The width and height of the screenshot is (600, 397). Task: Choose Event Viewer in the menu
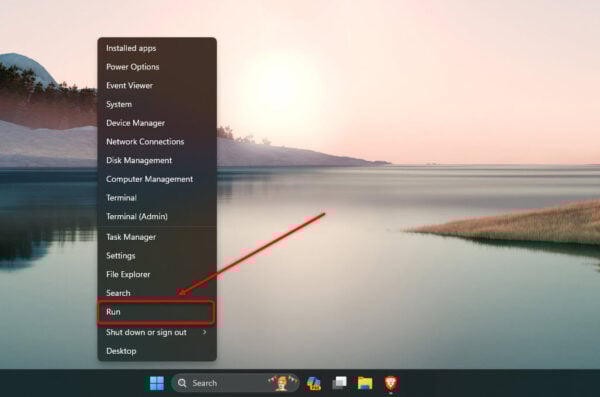tap(157, 85)
